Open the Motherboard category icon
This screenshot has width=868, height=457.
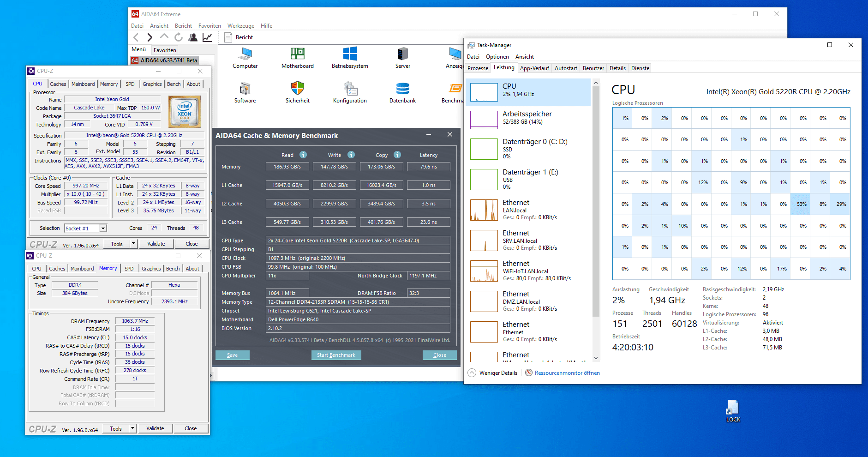click(x=297, y=54)
